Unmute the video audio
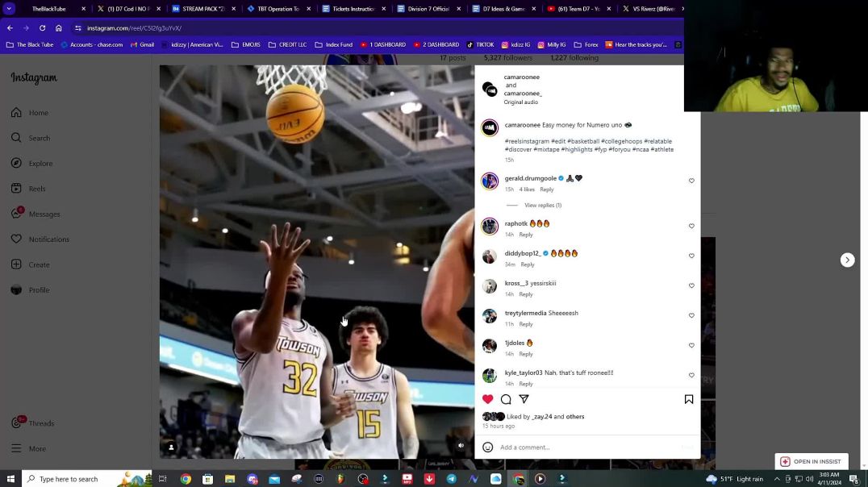 coord(461,444)
